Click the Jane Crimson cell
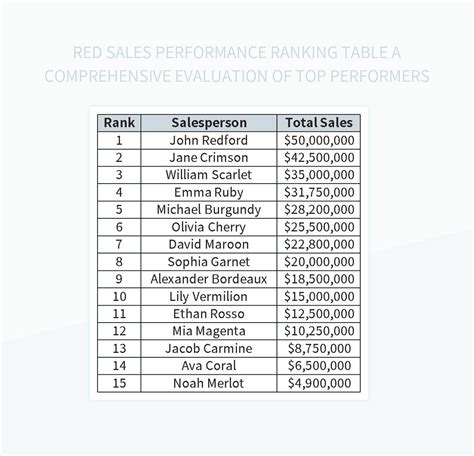The width and height of the screenshot is (474, 456). click(209, 158)
